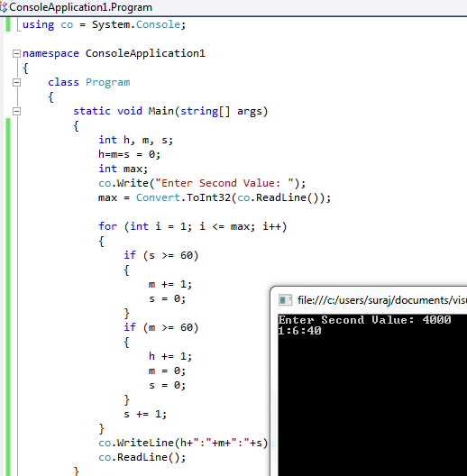Click the class icon beside ConsoleApplication1.Program
Image resolution: width=467 pixels, height=476 pixels.
pyautogui.click(x=4, y=7)
